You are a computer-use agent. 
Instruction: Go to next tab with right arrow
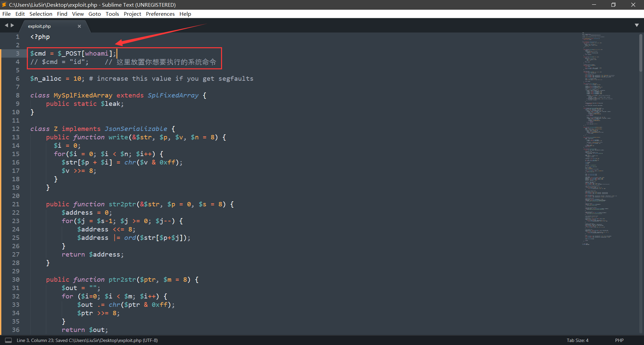[12, 25]
